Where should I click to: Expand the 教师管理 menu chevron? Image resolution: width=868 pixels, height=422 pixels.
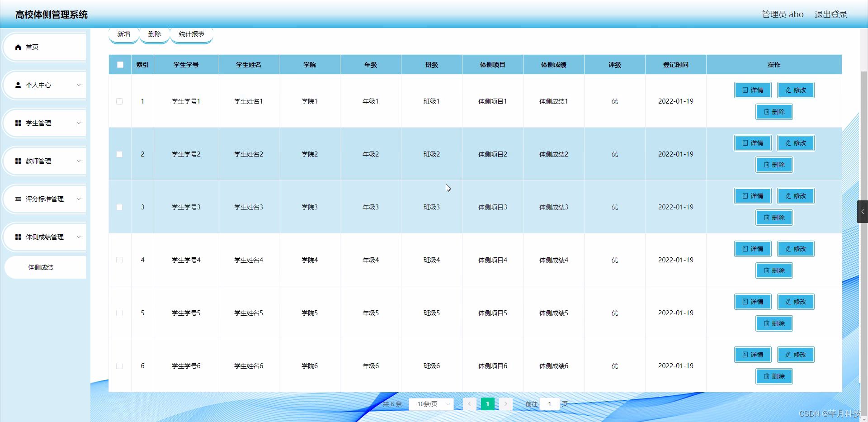79,161
